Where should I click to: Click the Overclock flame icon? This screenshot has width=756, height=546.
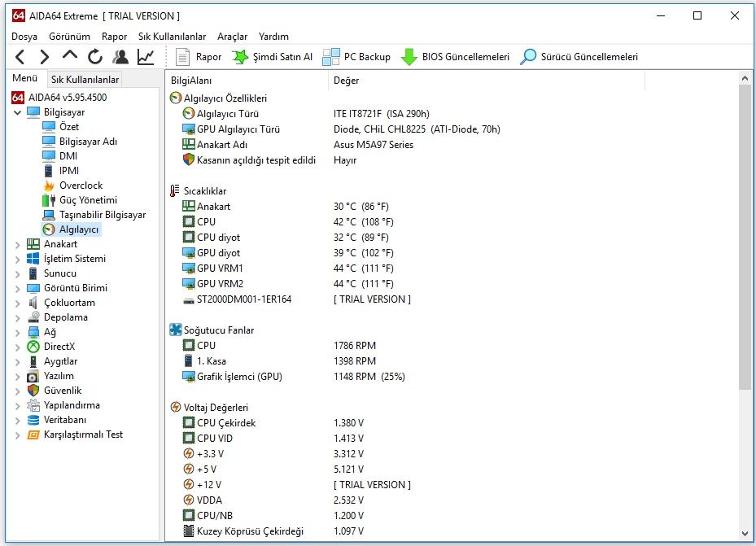click(x=49, y=186)
